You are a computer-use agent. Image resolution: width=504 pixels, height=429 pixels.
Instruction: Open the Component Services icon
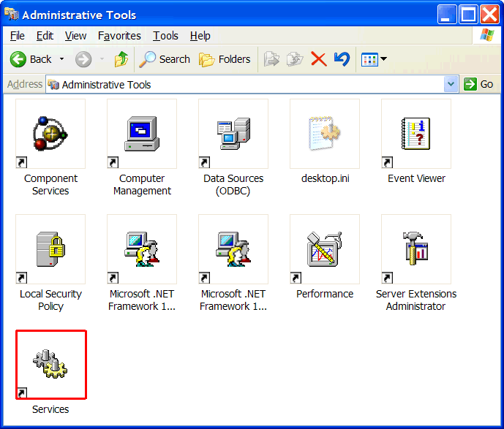click(x=50, y=134)
